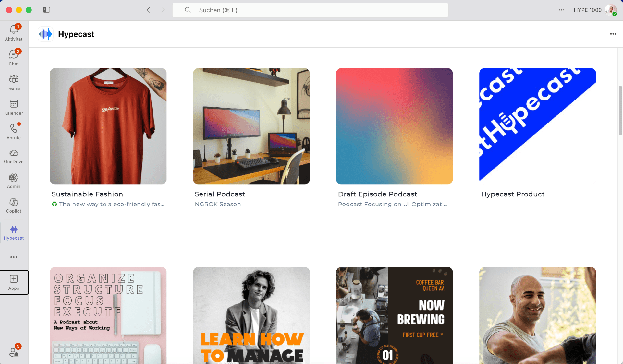Show more apps via sidebar ellipsis

coord(14,257)
